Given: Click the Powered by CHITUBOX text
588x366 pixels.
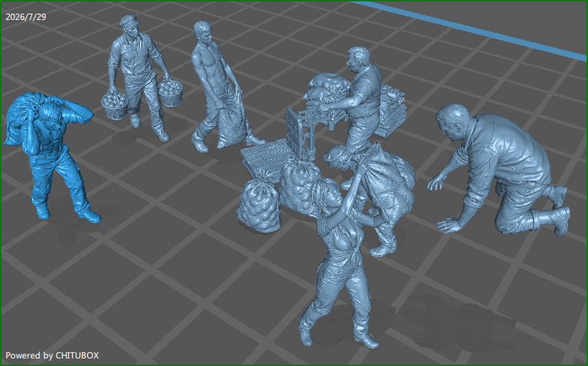Looking at the screenshot, I should pos(52,356).
